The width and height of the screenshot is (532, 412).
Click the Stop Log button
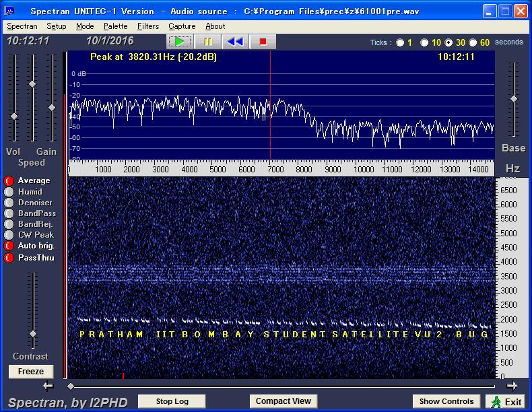[x=172, y=401]
